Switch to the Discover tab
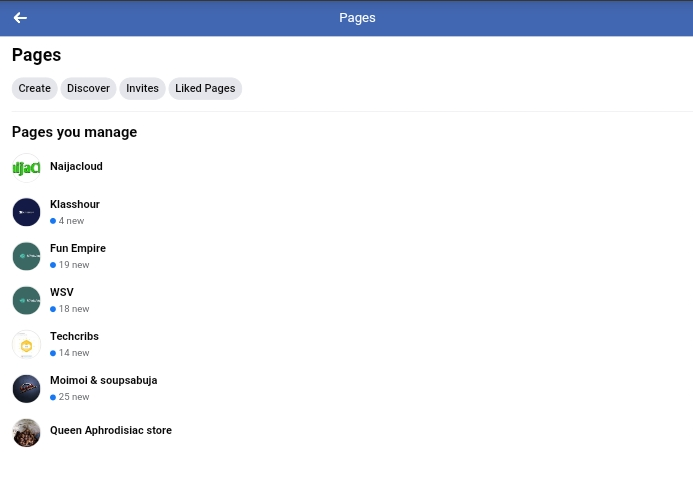The image size is (693, 503). tap(88, 88)
